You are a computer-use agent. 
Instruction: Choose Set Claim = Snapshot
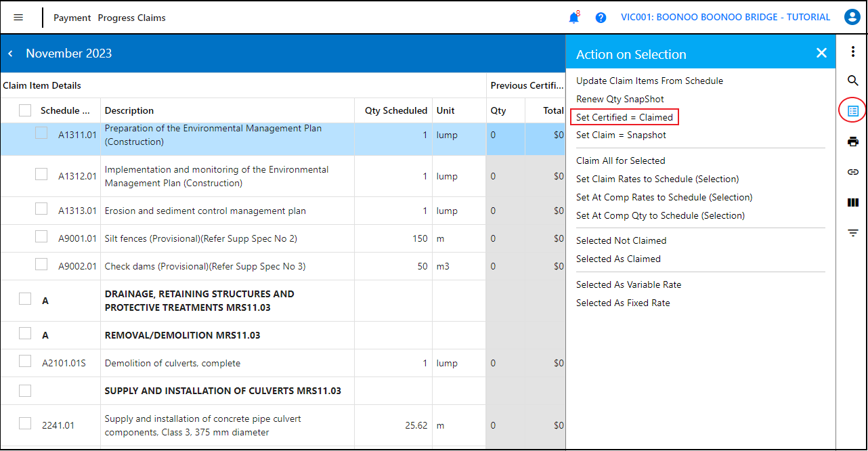pos(621,135)
